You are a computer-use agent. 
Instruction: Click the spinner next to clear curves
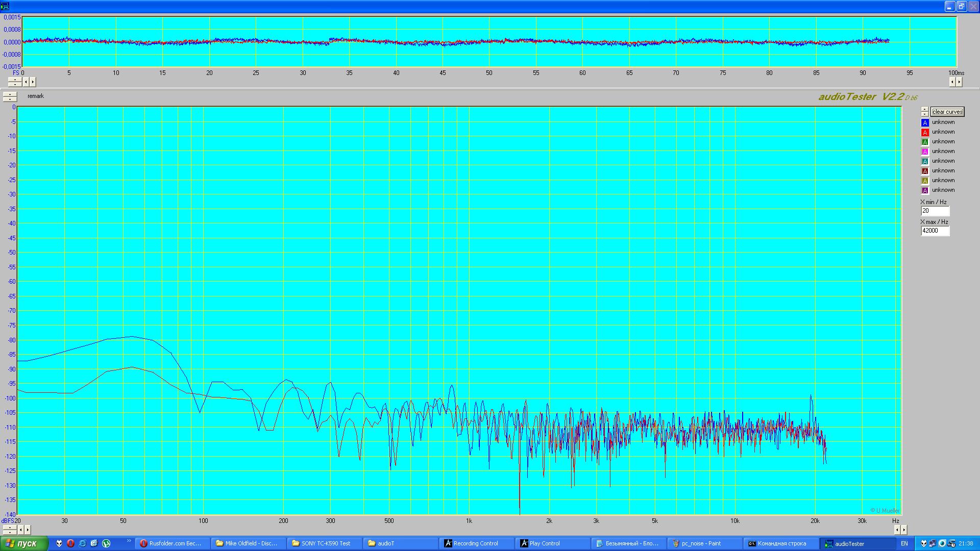point(924,112)
